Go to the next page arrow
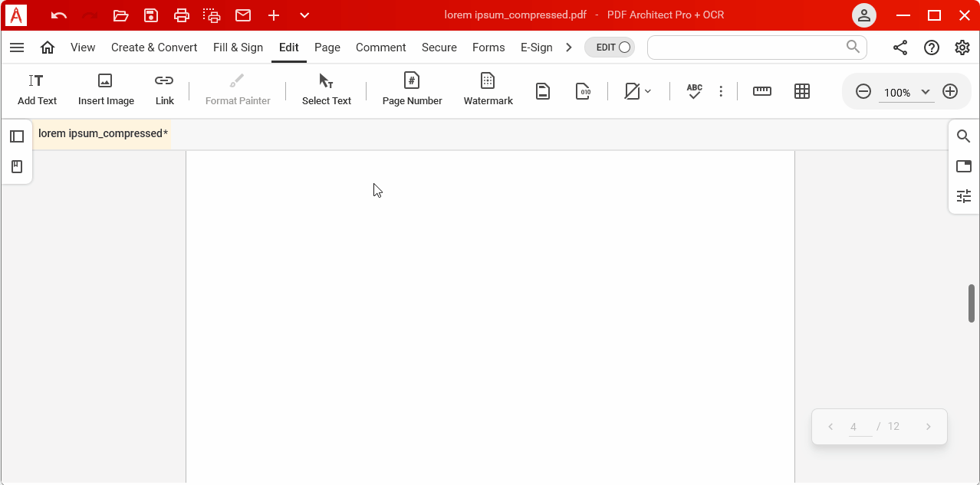Viewport: 980px width, 485px height. point(928,427)
